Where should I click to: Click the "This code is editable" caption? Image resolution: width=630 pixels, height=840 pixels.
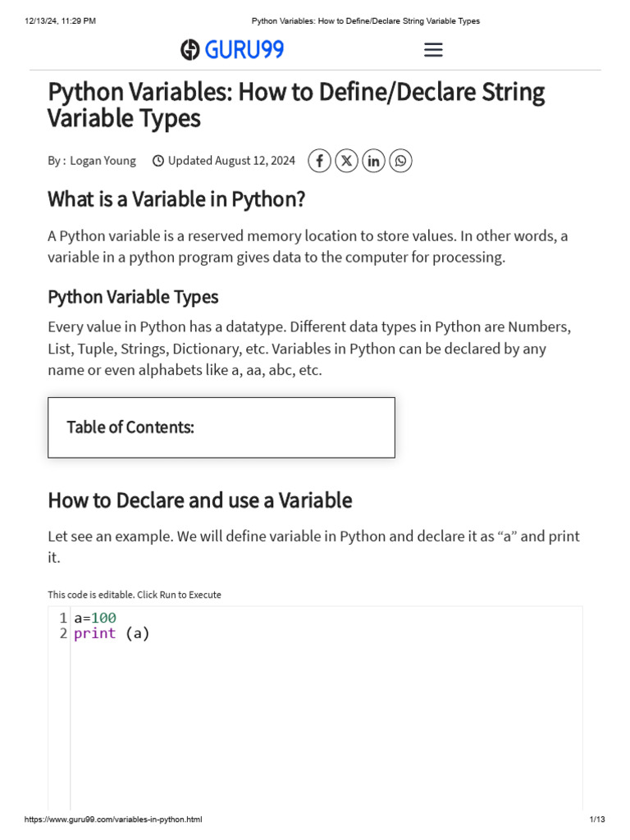(x=134, y=595)
